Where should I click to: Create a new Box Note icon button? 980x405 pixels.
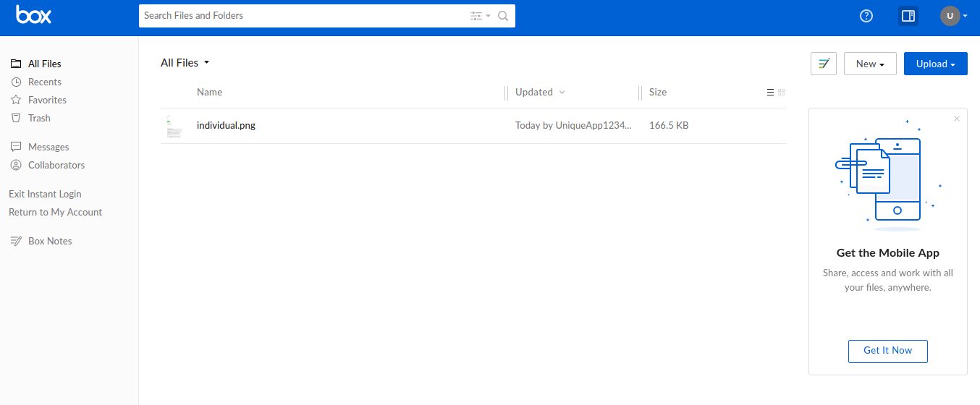coord(824,64)
